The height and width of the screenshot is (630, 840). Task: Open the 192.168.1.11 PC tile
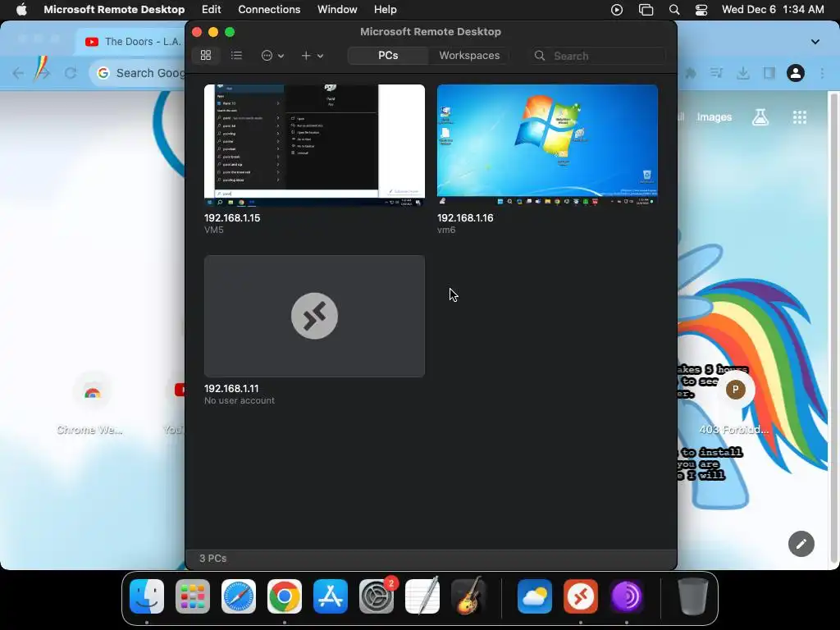pos(314,316)
